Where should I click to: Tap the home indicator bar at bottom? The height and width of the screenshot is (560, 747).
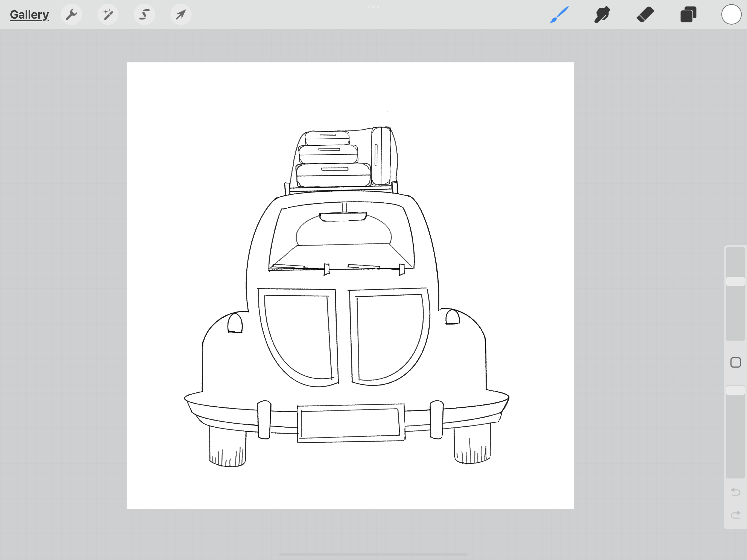[373, 554]
